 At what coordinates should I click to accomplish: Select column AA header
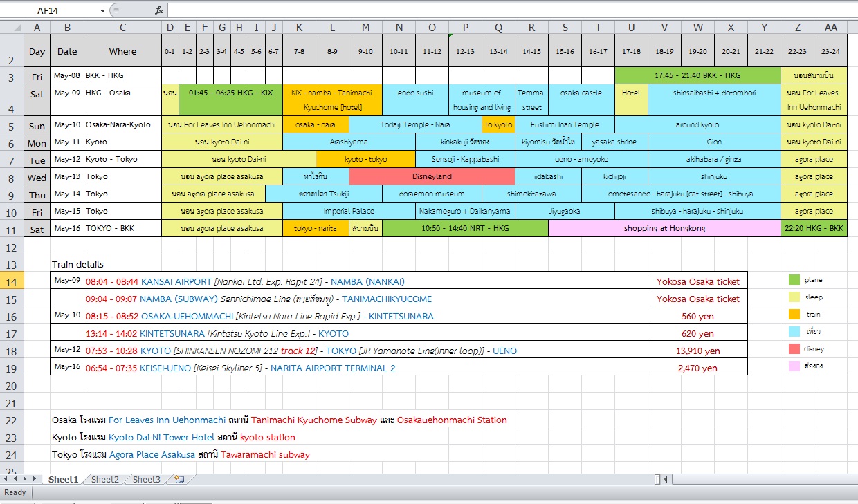pos(830,28)
